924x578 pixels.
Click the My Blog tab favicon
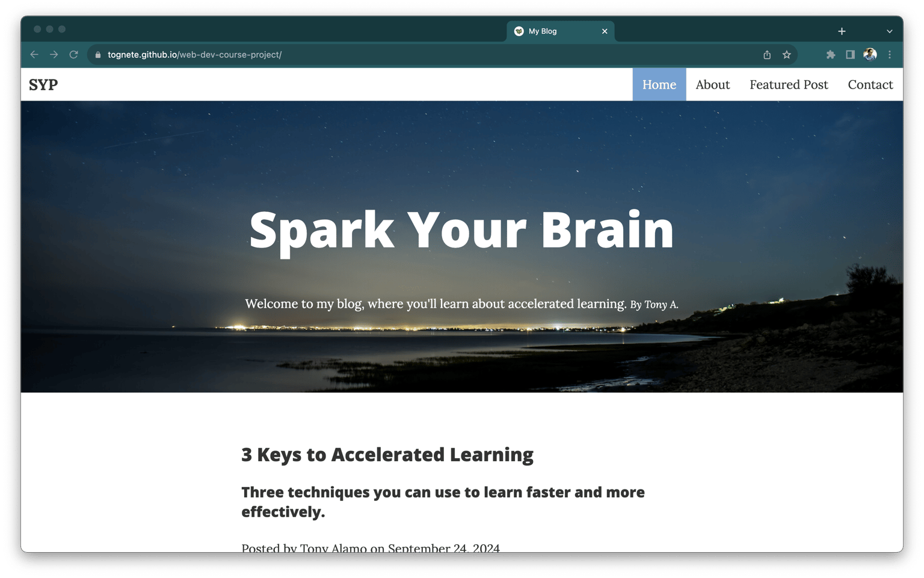pyautogui.click(x=519, y=31)
